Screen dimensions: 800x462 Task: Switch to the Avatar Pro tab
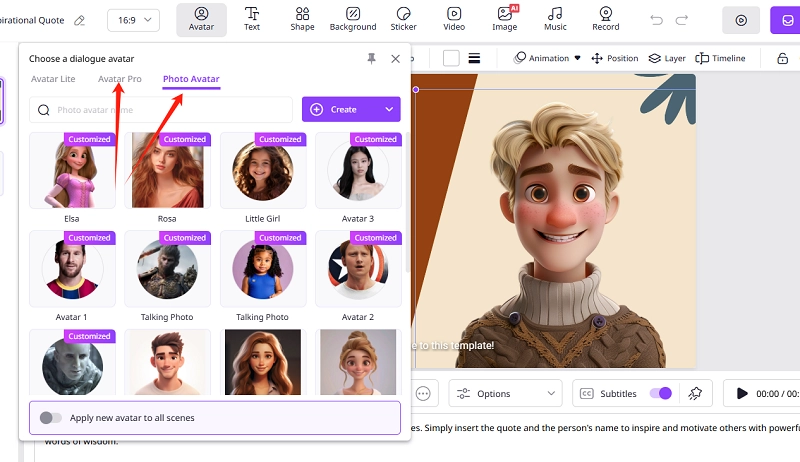coord(120,79)
